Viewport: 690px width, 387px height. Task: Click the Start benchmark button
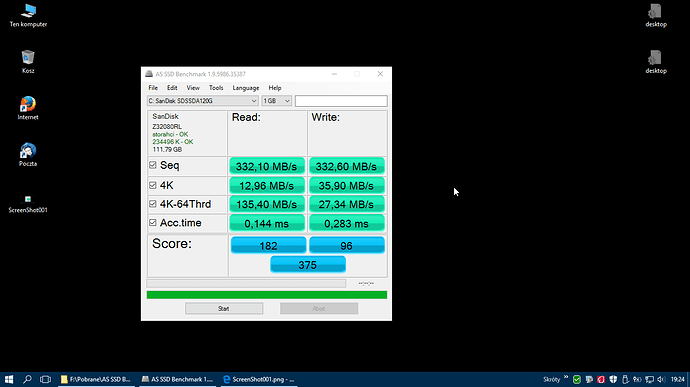click(224, 309)
